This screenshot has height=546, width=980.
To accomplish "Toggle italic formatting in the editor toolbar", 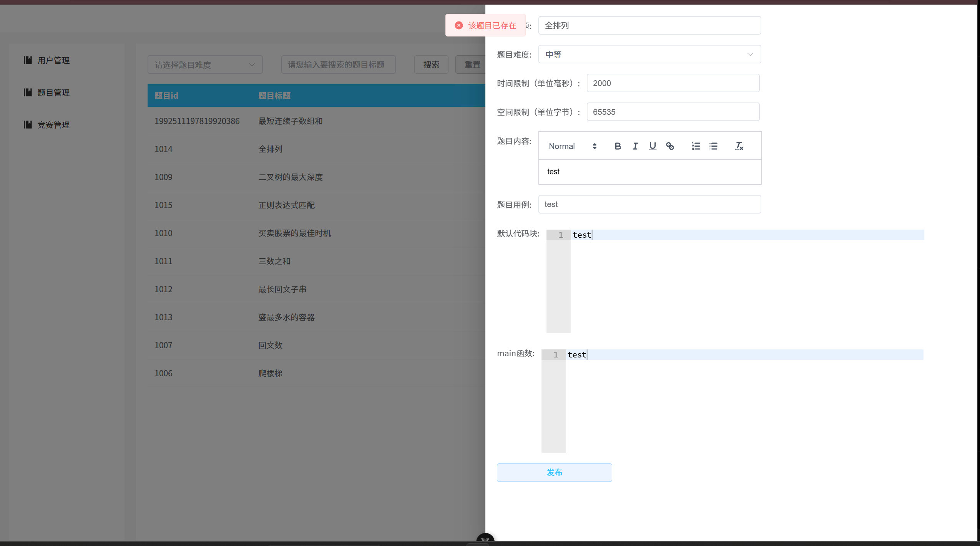I will [x=635, y=146].
